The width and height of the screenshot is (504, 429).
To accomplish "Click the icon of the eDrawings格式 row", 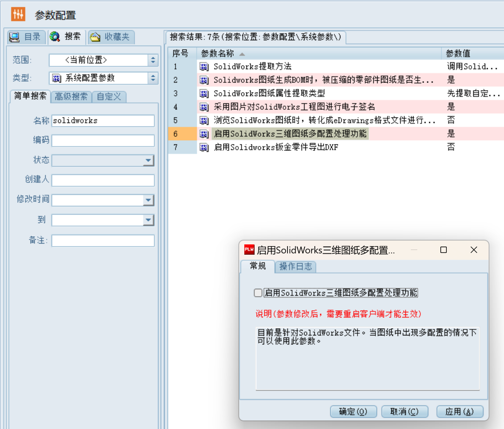I will pyautogui.click(x=204, y=120).
